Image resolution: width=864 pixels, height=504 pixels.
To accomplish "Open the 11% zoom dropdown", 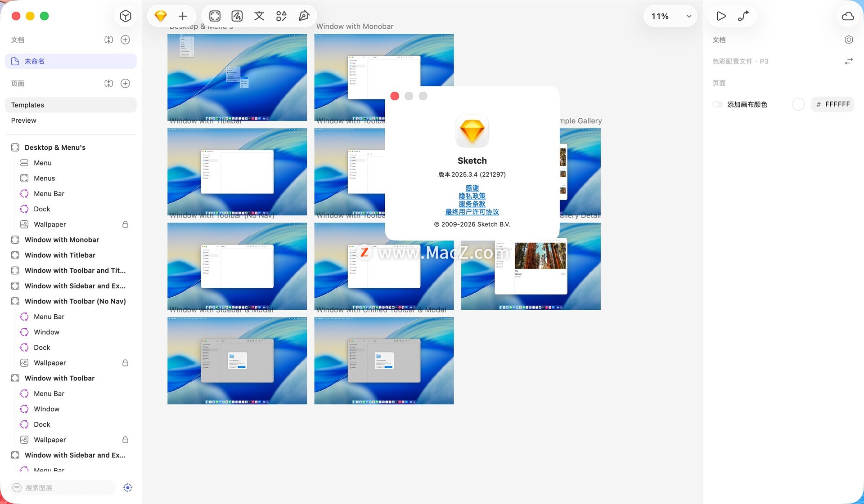I will click(x=670, y=16).
